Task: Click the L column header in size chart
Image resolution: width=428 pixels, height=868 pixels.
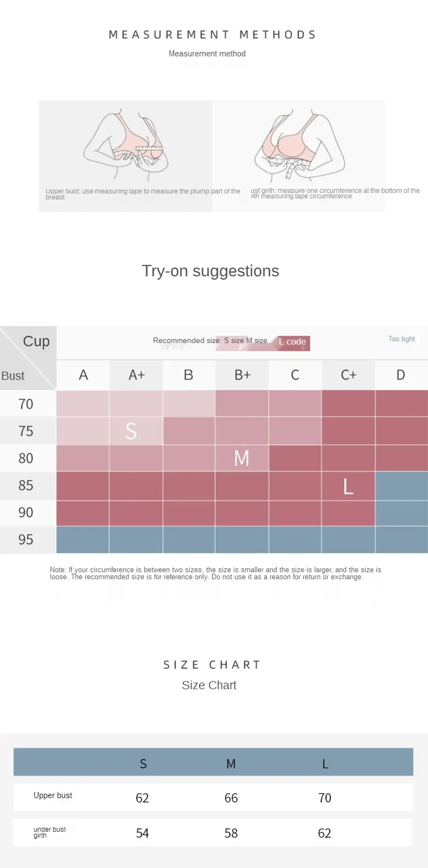Action: [325, 764]
